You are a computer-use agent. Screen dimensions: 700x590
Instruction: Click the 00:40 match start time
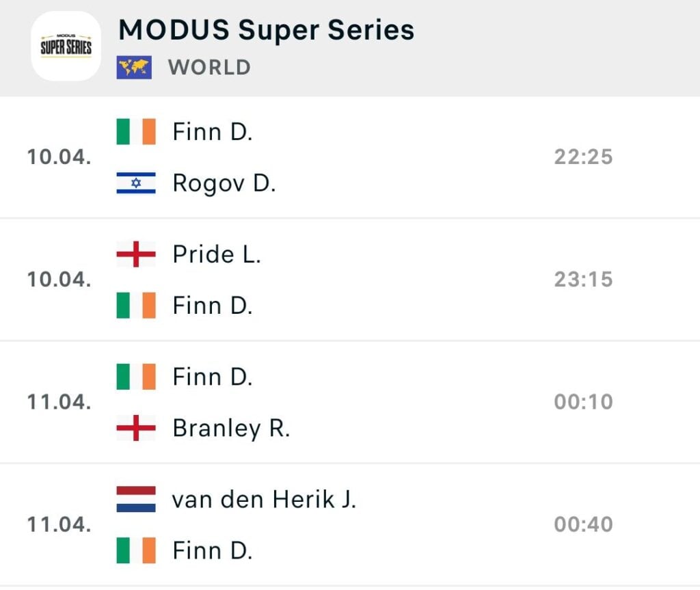tap(583, 524)
